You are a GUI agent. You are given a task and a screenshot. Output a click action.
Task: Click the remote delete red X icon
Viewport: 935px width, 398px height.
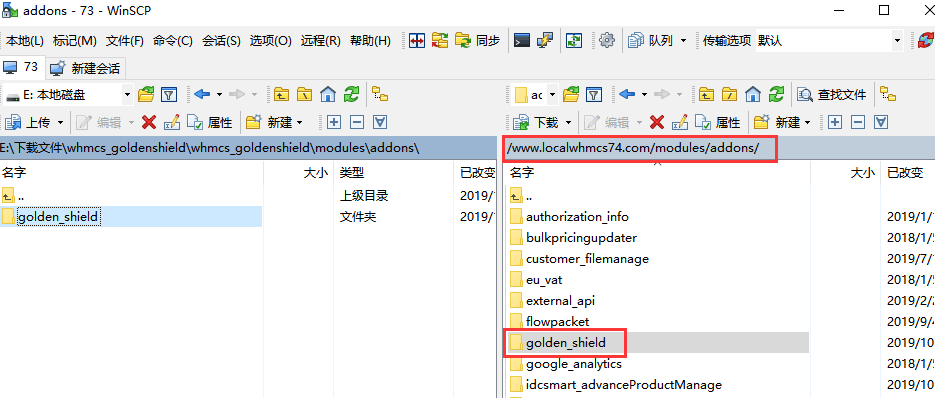[x=657, y=122]
